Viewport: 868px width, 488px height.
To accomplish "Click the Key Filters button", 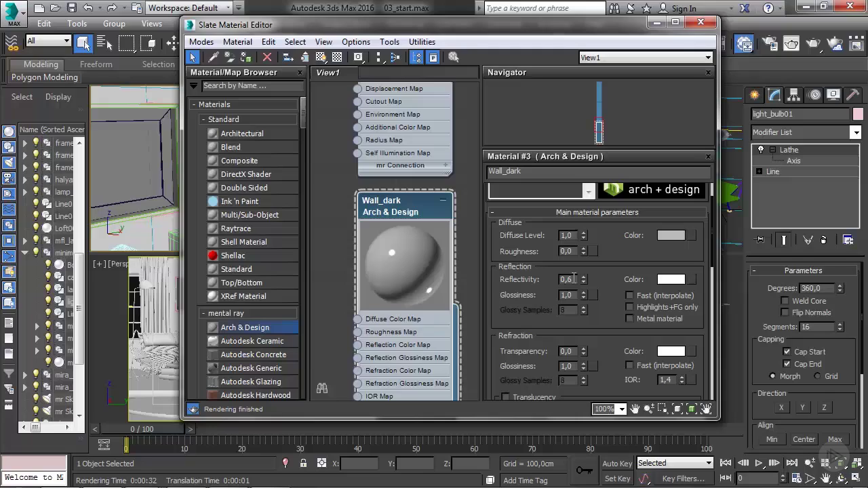I will [x=684, y=479].
